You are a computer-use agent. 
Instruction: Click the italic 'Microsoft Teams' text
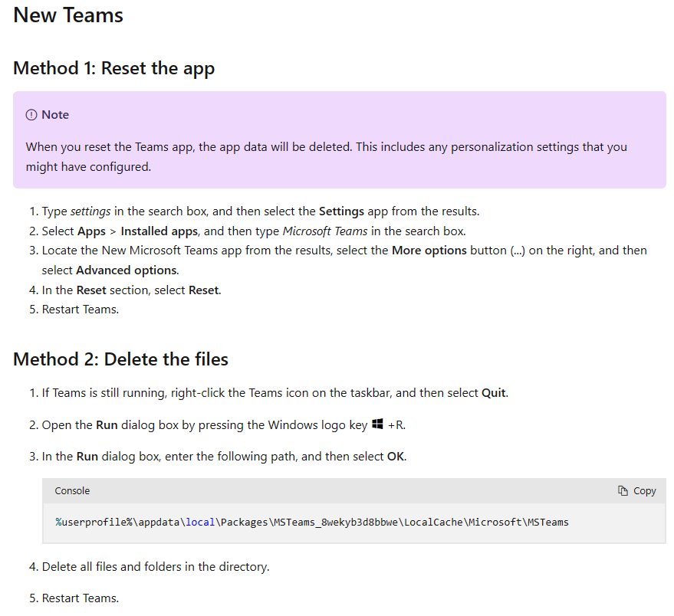pyautogui.click(x=325, y=231)
